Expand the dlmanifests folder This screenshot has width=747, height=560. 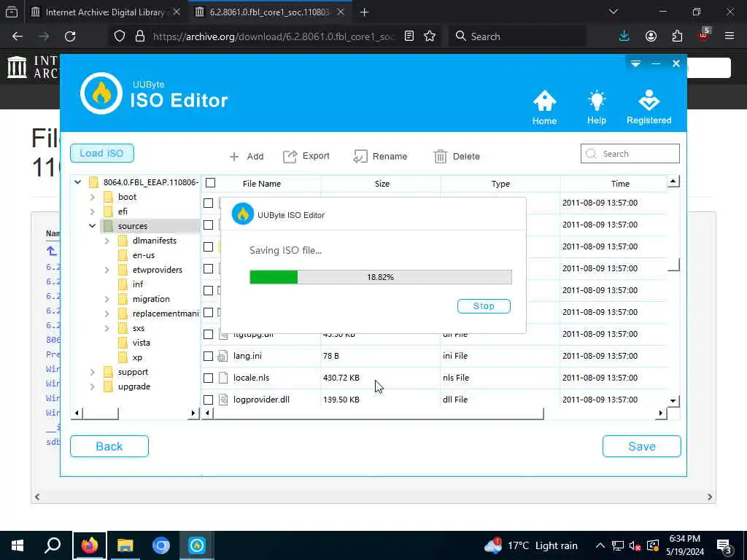(107, 241)
